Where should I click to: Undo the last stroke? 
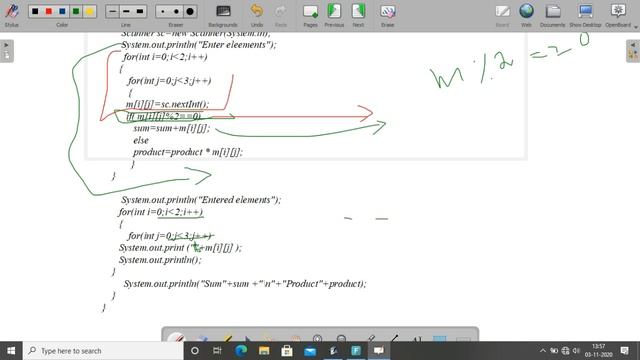257,16
